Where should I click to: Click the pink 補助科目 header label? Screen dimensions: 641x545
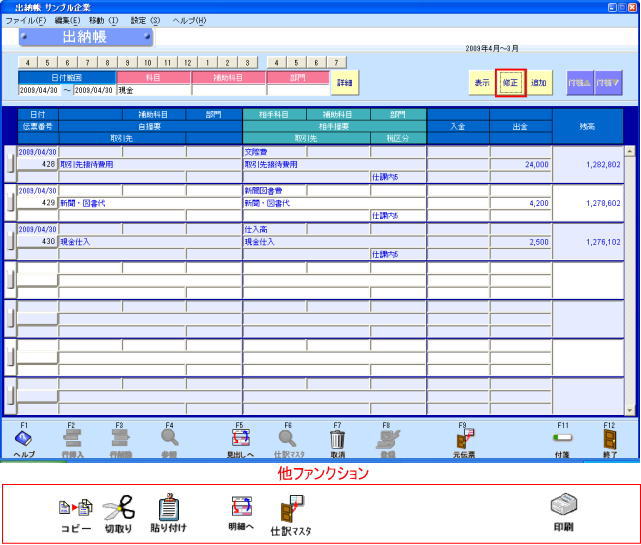(229, 78)
